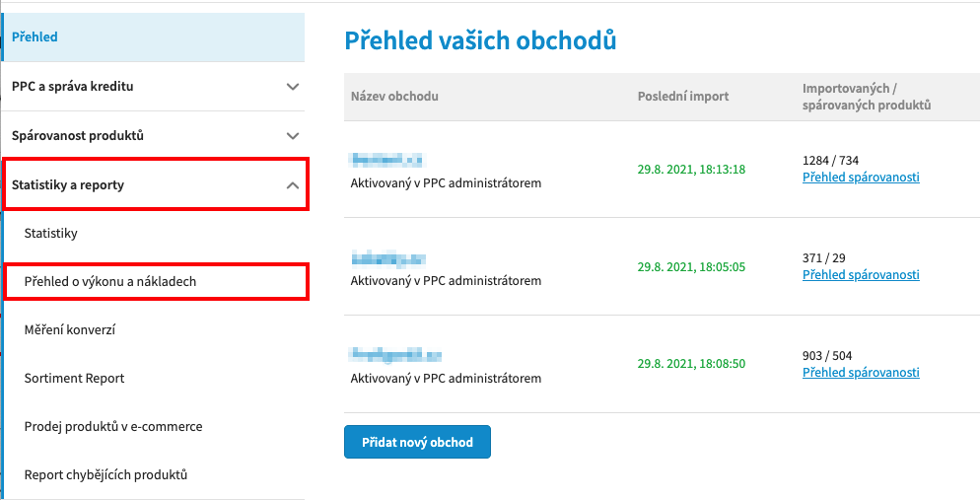Screen dimensions: 980x500
Task: Open Přehled spárovanosti for 903 / 504 shop
Action: (x=861, y=372)
